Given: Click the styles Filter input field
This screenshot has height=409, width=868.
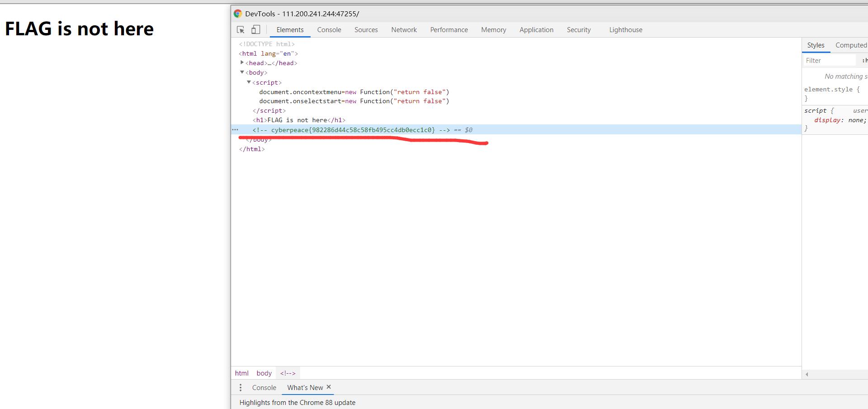Looking at the screenshot, I should pyautogui.click(x=830, y=60).
